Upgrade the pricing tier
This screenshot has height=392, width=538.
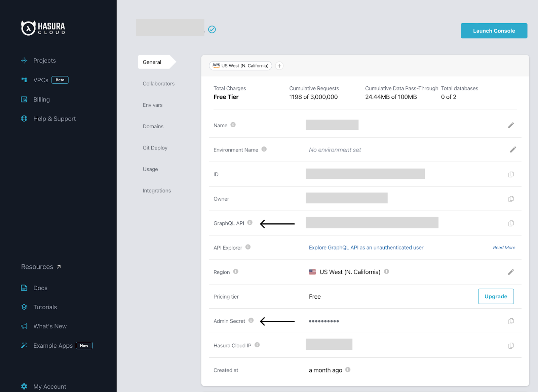tap(496, 296)
